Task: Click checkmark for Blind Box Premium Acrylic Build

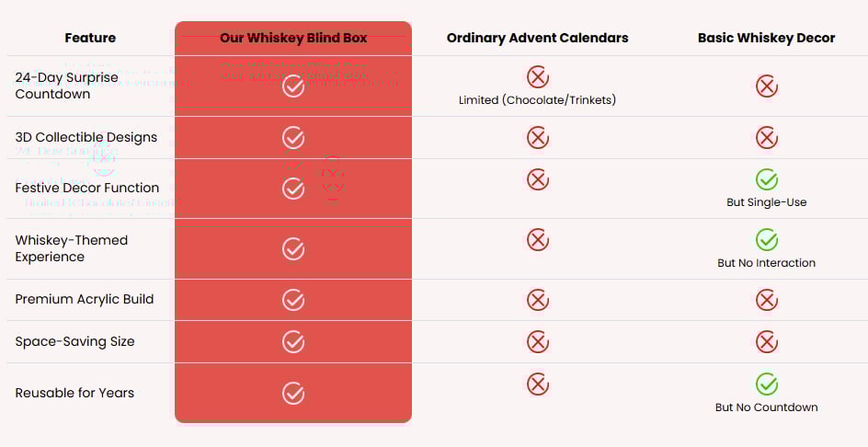Action: pos(293,300)
